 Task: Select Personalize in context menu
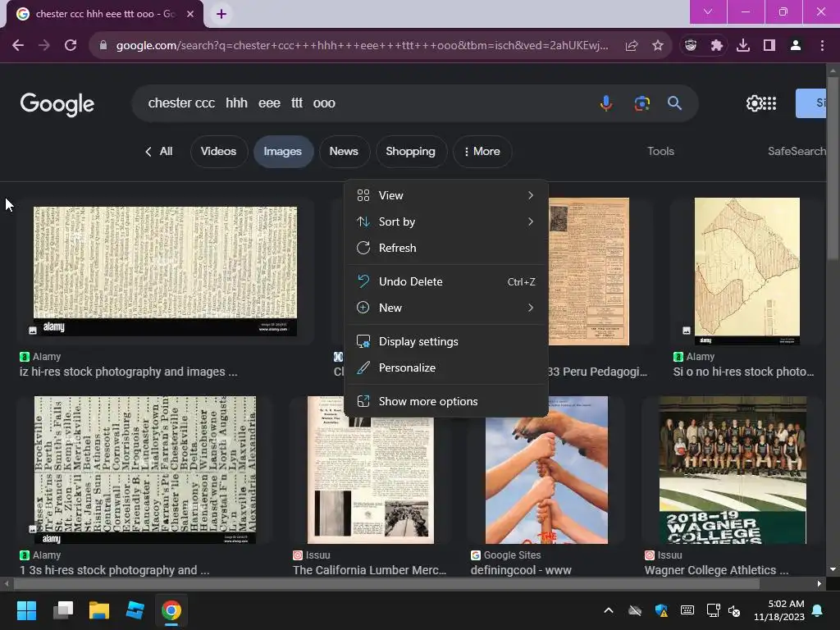coord(445,368)
